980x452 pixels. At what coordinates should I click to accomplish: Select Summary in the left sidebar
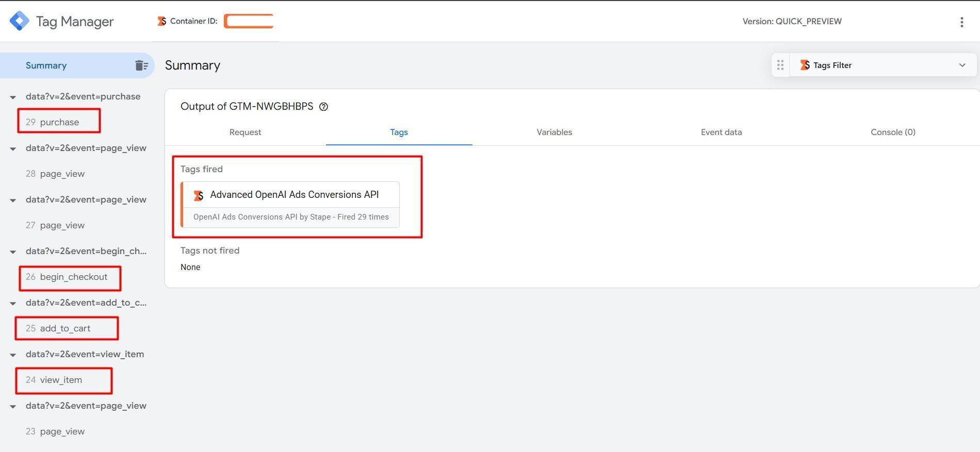coord(77,65)
